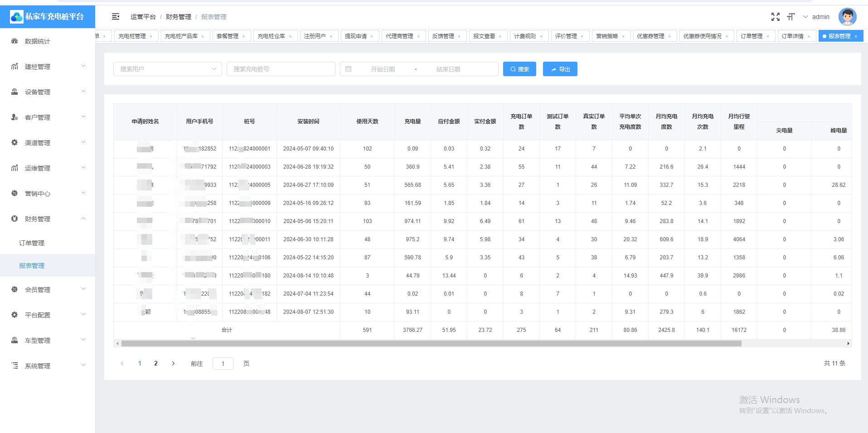The height and width of the screenshot is (433, 868).
Task: Click the 会员管理 sidebar icon
Action: click(15, 290)
